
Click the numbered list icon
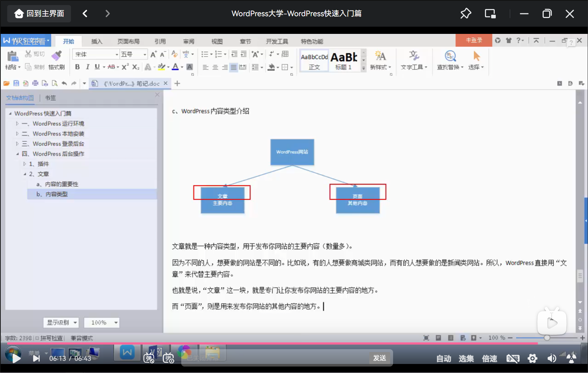(x=218, y=54)
